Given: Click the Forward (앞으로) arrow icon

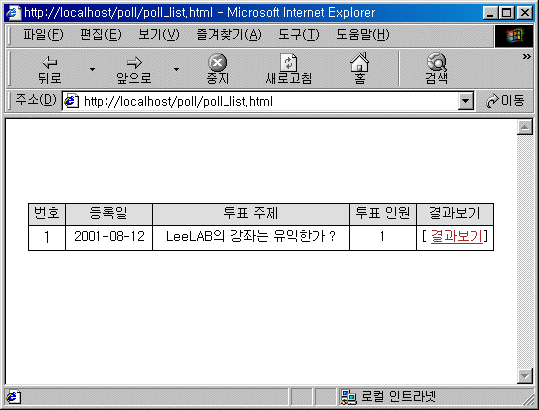Looking at the screenshot, I should pyautogui.click(x=134, y=63).
